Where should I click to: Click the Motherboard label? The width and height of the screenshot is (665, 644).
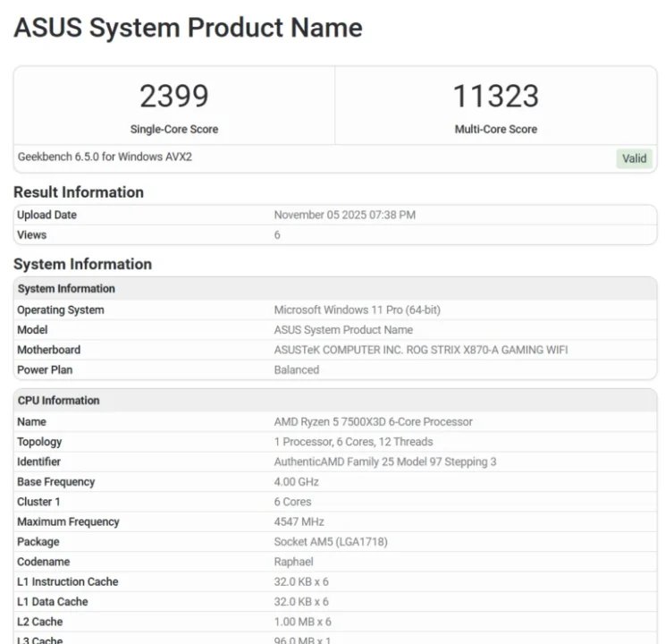pos(49,350)
